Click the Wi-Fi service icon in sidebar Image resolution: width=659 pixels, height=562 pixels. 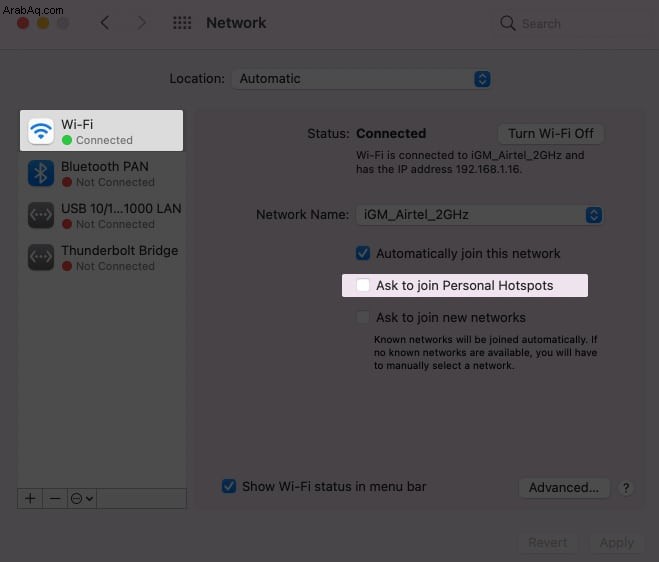41,131
